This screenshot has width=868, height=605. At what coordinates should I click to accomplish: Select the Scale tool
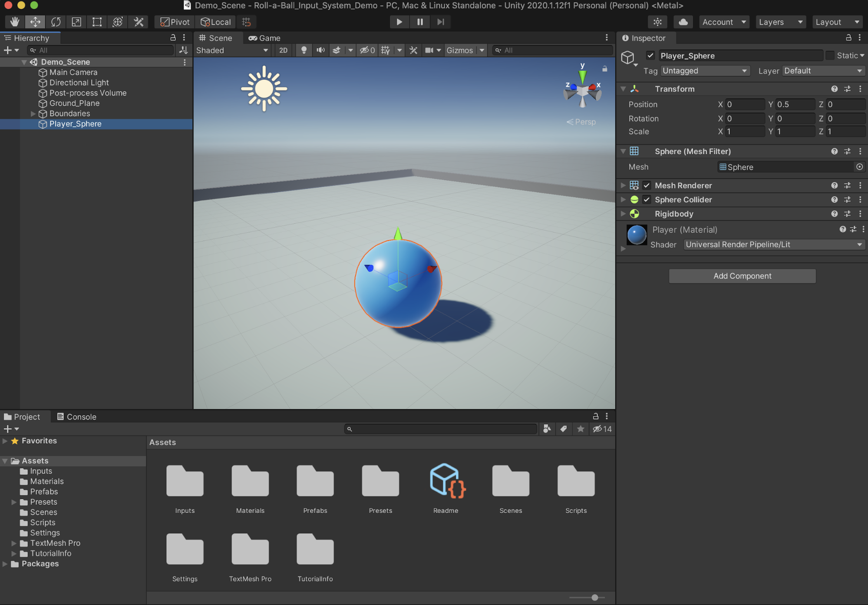coord(76,22)
